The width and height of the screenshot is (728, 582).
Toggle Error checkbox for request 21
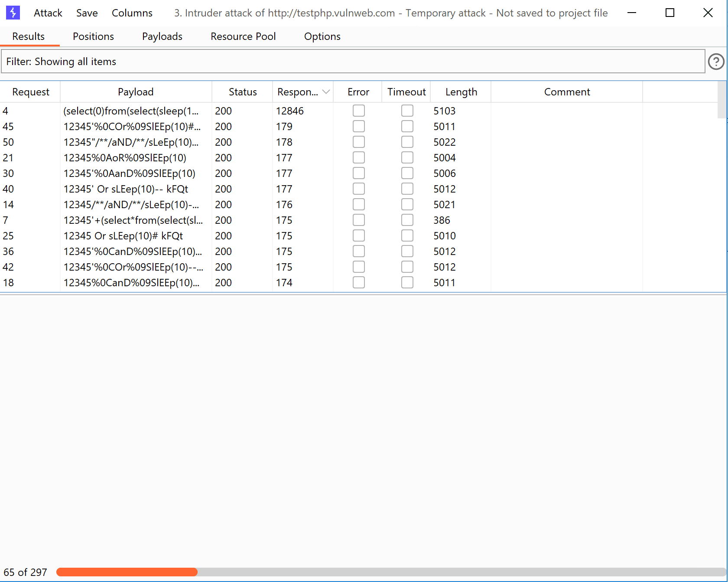point(359,158)
